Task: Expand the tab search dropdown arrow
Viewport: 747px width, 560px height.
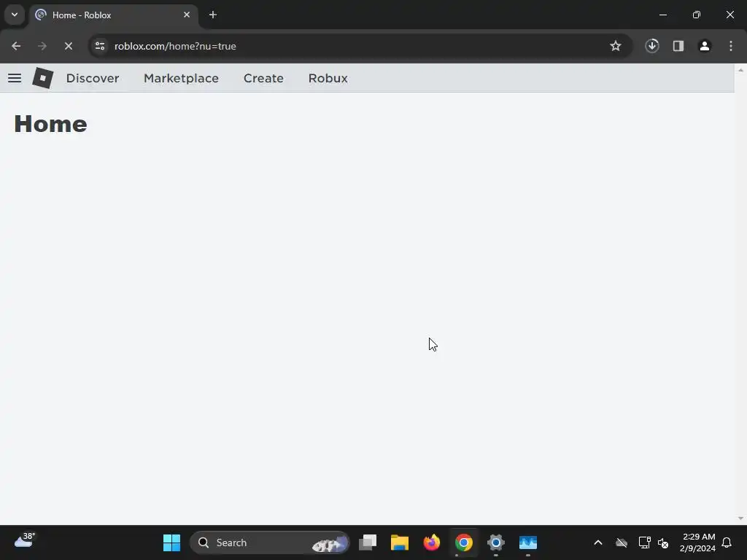Action: [15, 15]
